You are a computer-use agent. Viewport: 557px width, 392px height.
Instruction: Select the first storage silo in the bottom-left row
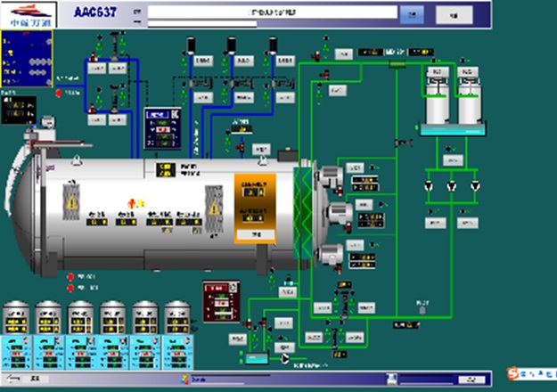17,319
